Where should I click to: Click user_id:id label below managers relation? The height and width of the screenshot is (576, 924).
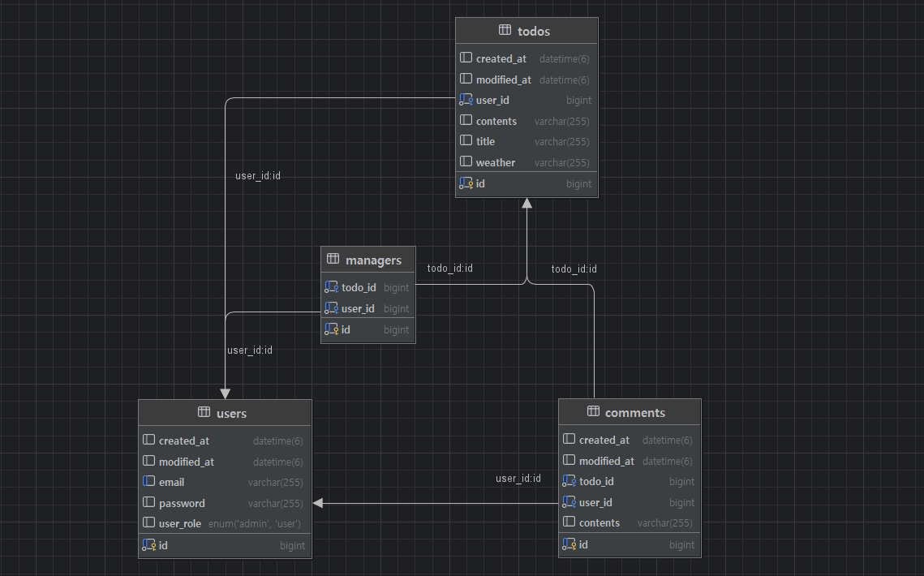point(250,350)
